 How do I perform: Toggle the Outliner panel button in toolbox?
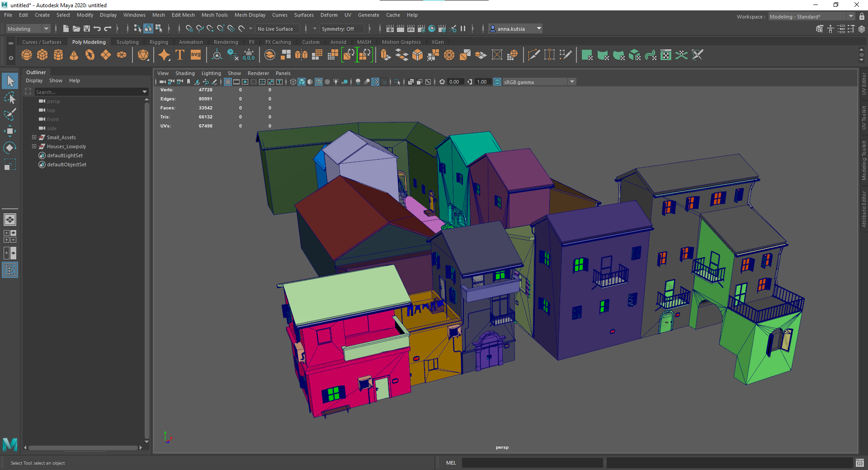click(x=10, y=270)
